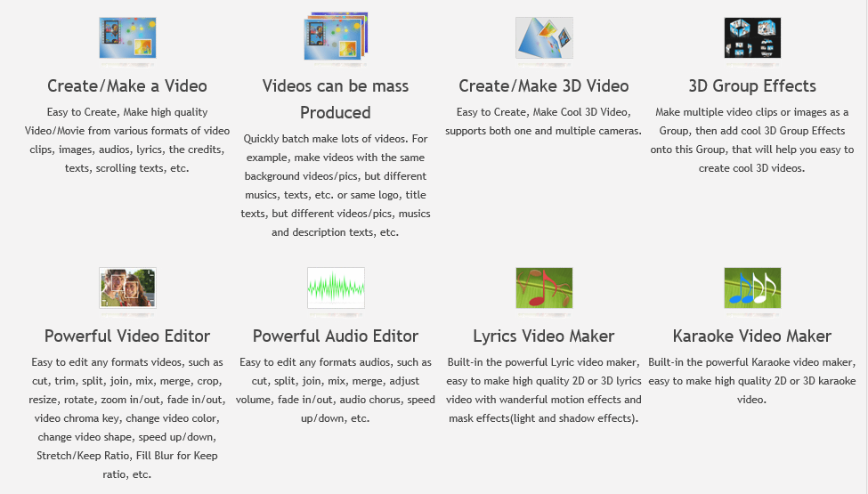The height and width of the screenshot is (494, 868).
Task: Open the Videos can be mass Produced heading
Action: pyautogui.click(x=336, y=99)
